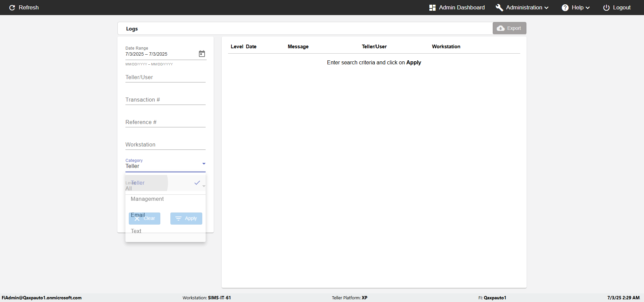This screenshot has width=644, height=302.
Task: Toggle the Category dropdown showing Teller
Action: point(165,164)
